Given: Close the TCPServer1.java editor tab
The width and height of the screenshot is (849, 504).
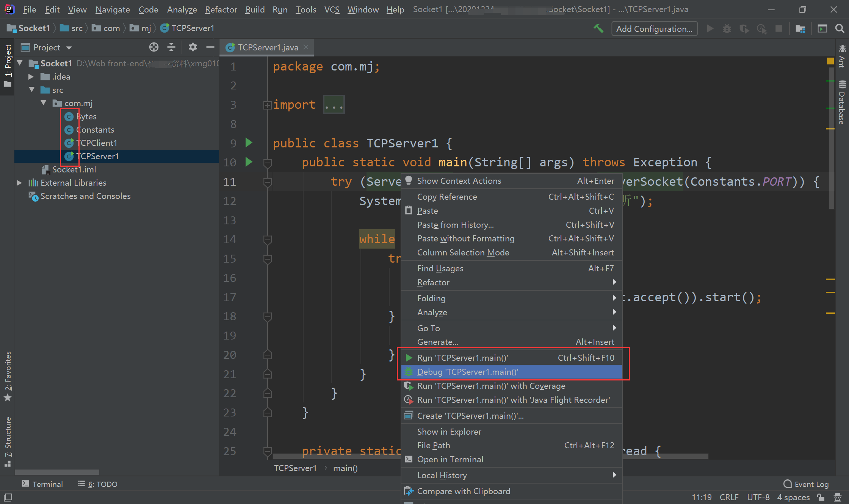Looking at the screenshot, I should pyautogui.click(x=306, y=47).
